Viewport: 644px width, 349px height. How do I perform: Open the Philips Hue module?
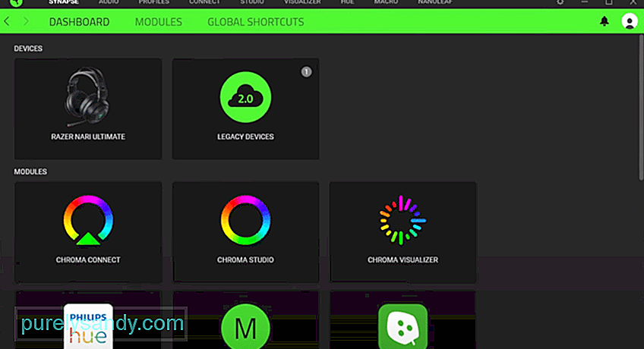(x=88, y=320)
